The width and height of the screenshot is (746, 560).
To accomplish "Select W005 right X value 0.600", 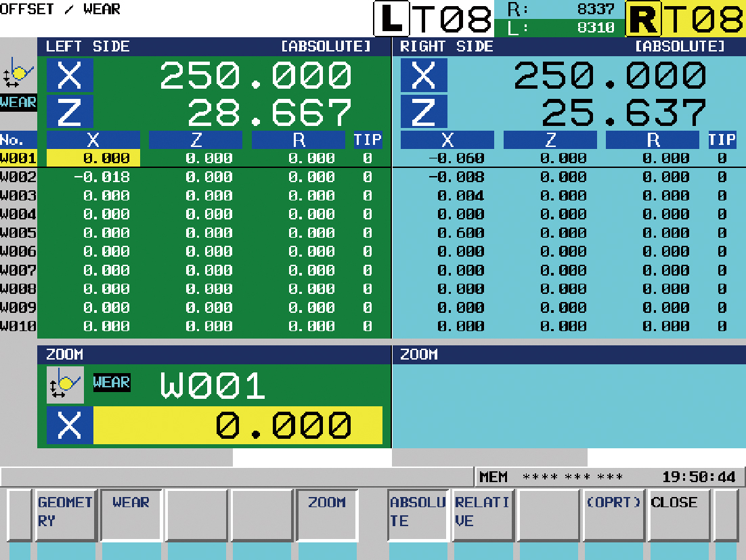I will 460,233.
